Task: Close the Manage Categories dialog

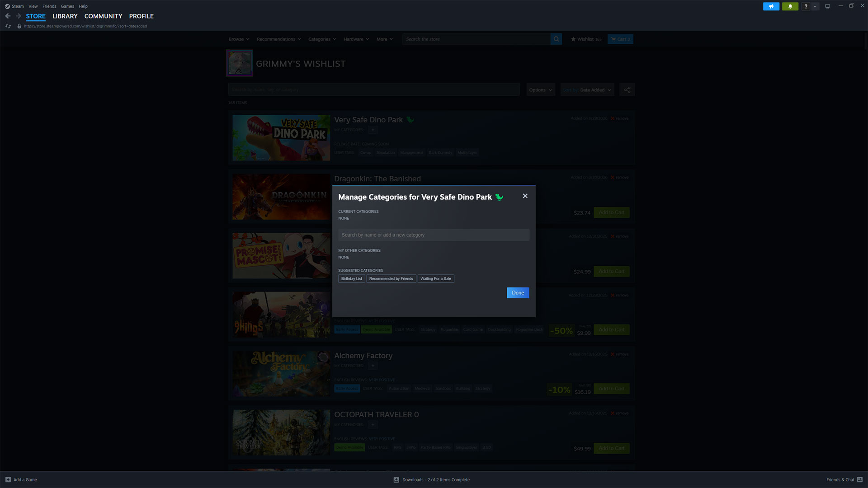Action: [525, 196]
